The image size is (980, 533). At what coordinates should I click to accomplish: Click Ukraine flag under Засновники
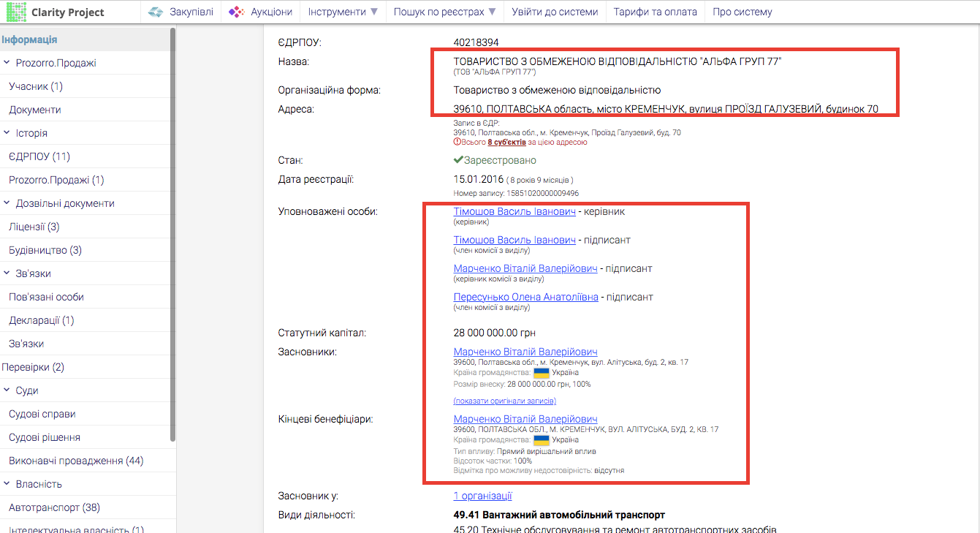(x=542, y=373)
